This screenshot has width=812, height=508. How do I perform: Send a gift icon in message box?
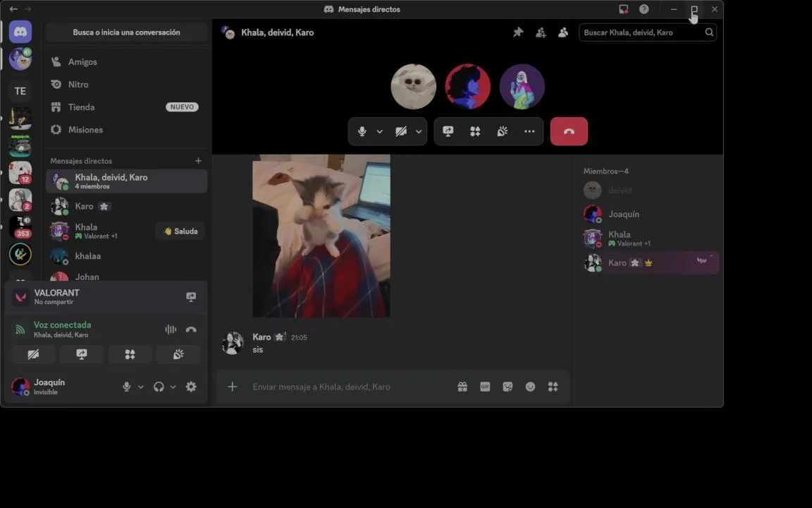pyautogui.click(x=462, y=387)
